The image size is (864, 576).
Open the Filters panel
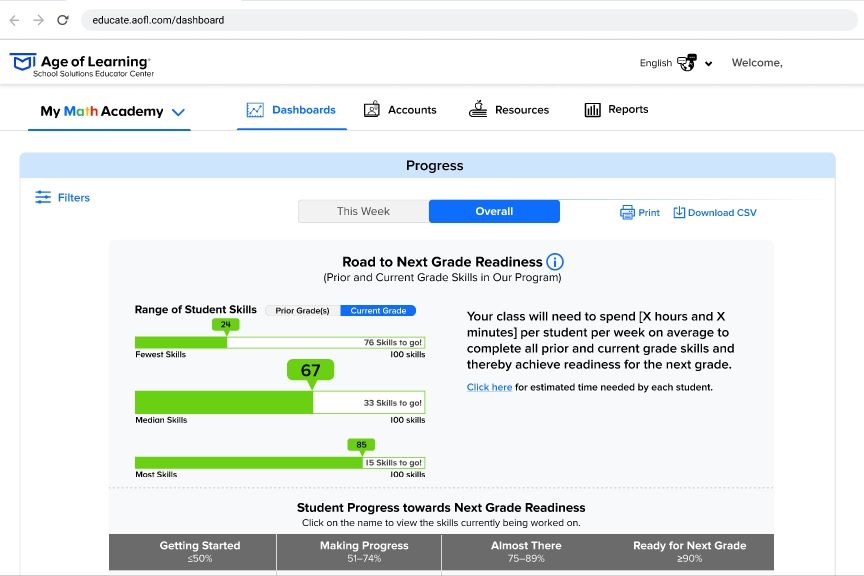[x=62, y=197]
